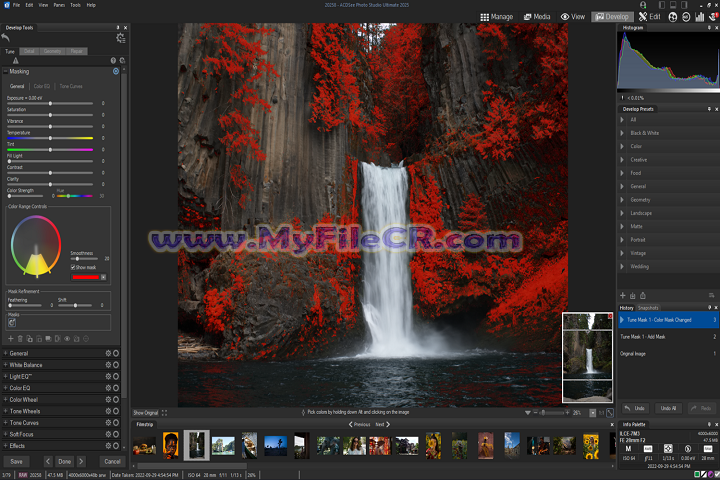Open the Dashboard bar chart icon
Screen dimensions: 720x480
699,17
